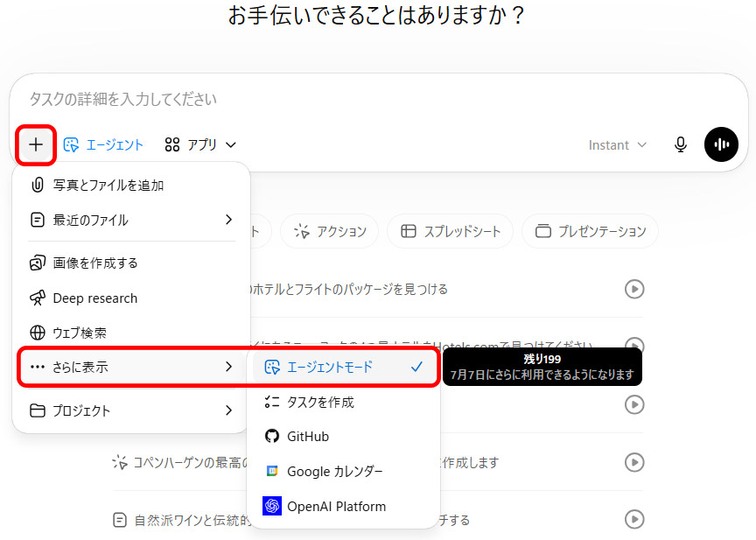Click the エージェントモード cursor icon
The image size is (756, 540).
272,368
